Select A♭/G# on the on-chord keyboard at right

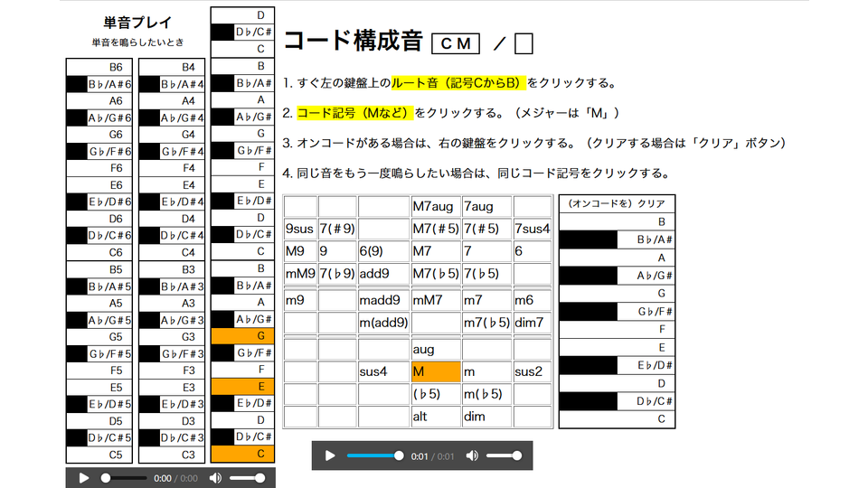coord(617,276)
